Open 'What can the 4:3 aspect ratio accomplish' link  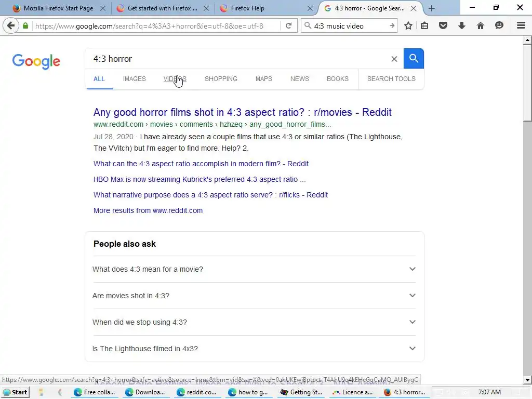(x=201, y=164)
